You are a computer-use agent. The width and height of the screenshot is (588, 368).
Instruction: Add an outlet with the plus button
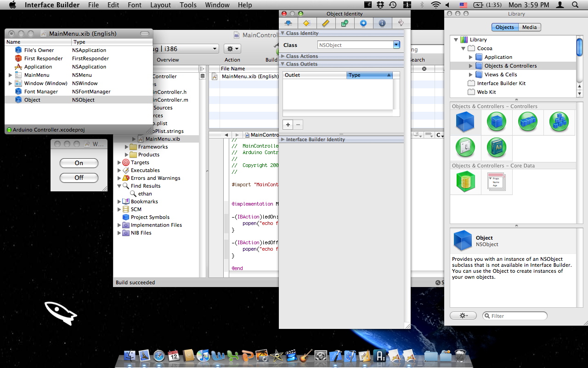[x=288, y=125]
